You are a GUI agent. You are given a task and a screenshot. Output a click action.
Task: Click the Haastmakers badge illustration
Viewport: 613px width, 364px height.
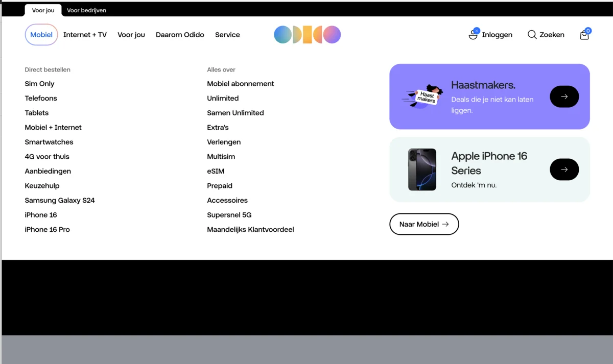422,96
